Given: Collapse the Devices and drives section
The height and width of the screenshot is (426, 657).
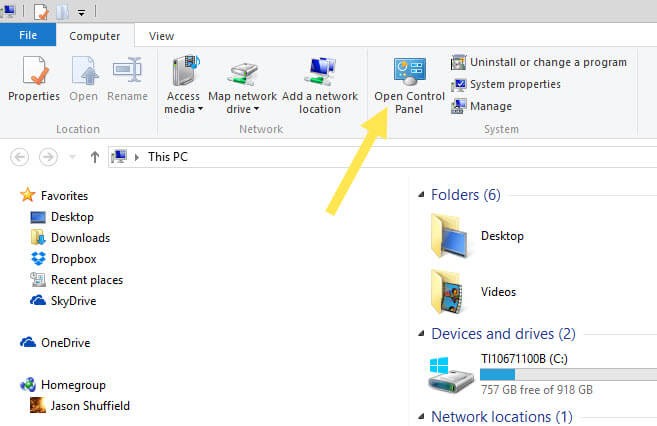Looking at the screenshot, I should [420, 334].
